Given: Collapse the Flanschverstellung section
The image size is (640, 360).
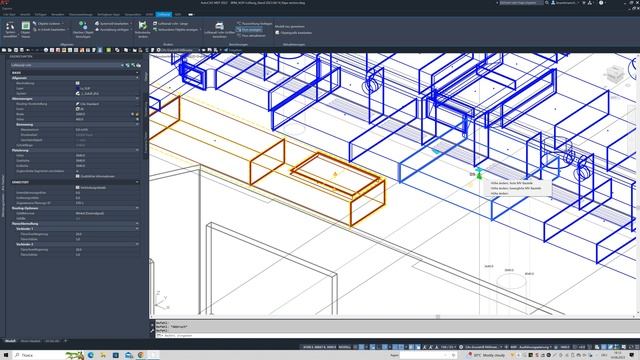Looking at the screenshot, I should tap(137, 223).
